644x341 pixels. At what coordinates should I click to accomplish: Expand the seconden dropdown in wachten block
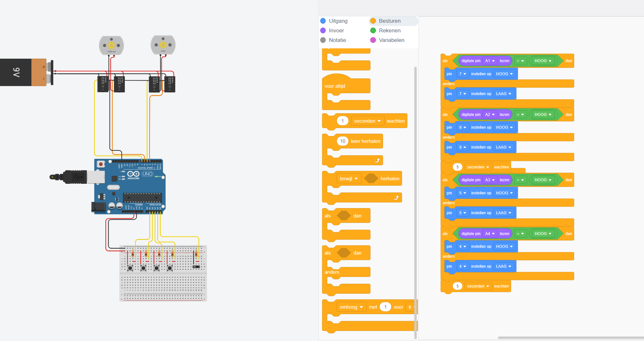coord(367,121)
